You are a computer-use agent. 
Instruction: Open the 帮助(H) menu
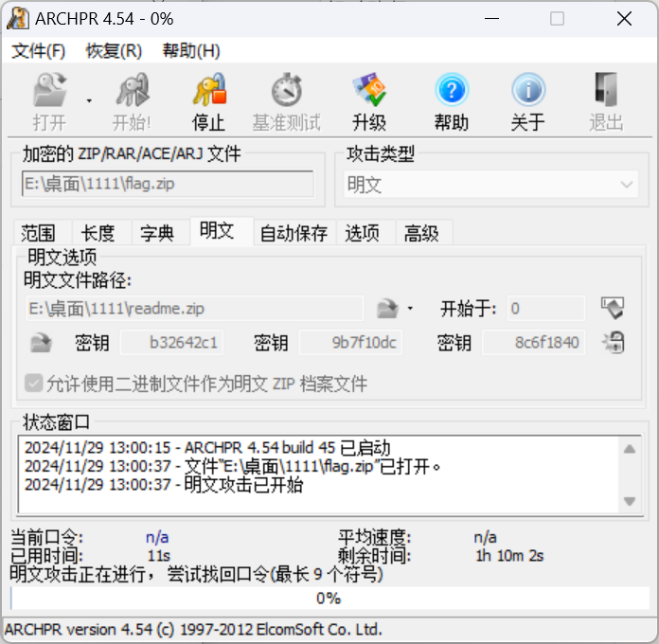tap(191, 51)
